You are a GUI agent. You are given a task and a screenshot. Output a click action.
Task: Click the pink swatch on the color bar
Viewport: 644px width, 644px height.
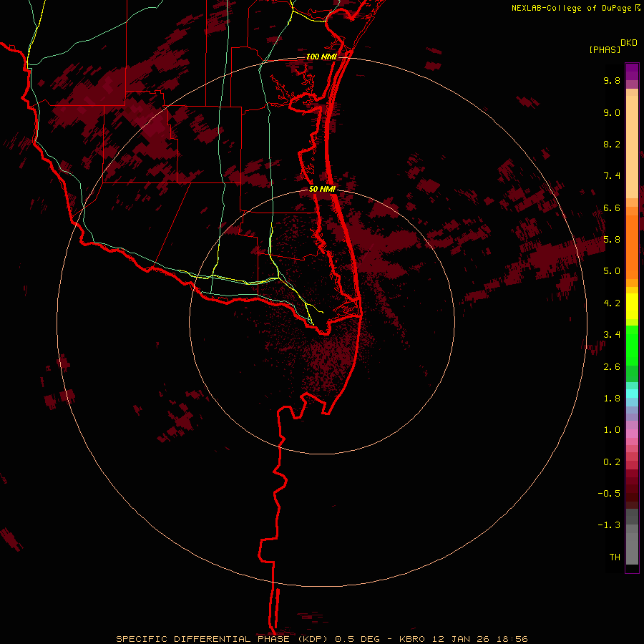click(632, 434)
